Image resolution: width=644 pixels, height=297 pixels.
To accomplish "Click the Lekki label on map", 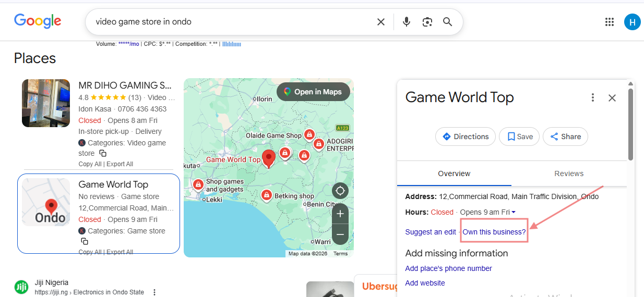I will tap(214, 200).
